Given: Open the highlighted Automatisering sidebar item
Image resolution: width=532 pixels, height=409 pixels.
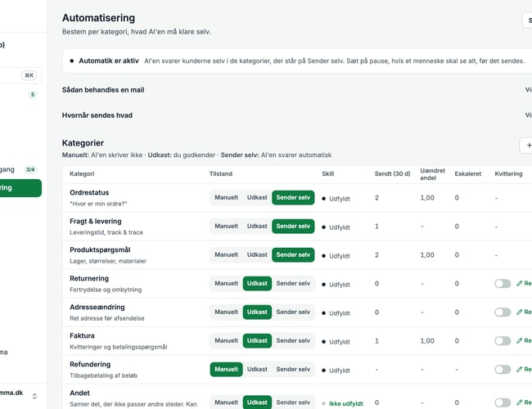Looking at the screenshot, I should point(20,188).
